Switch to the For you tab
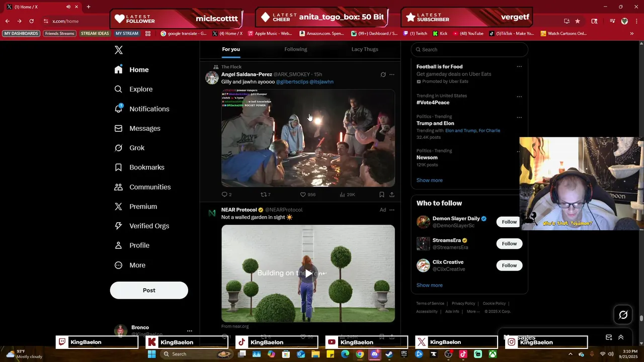The height and width of the screenshot is (362, 644). 231,49
